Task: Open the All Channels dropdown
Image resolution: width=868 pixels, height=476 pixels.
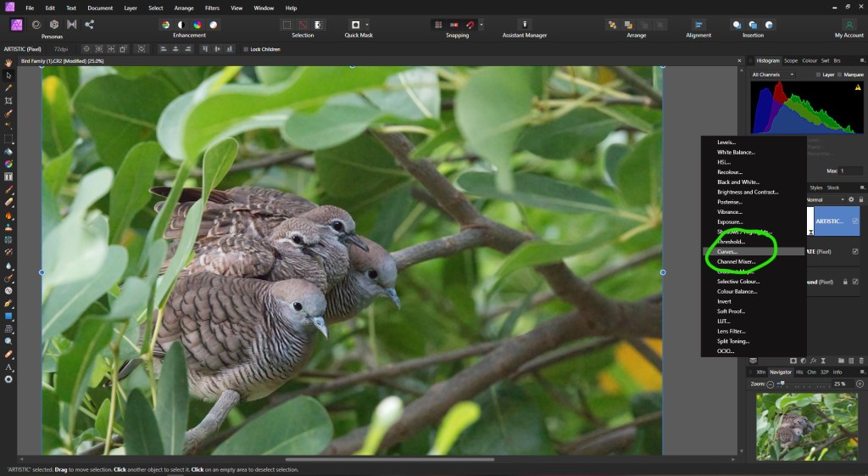Action: [x=772, y=75]
